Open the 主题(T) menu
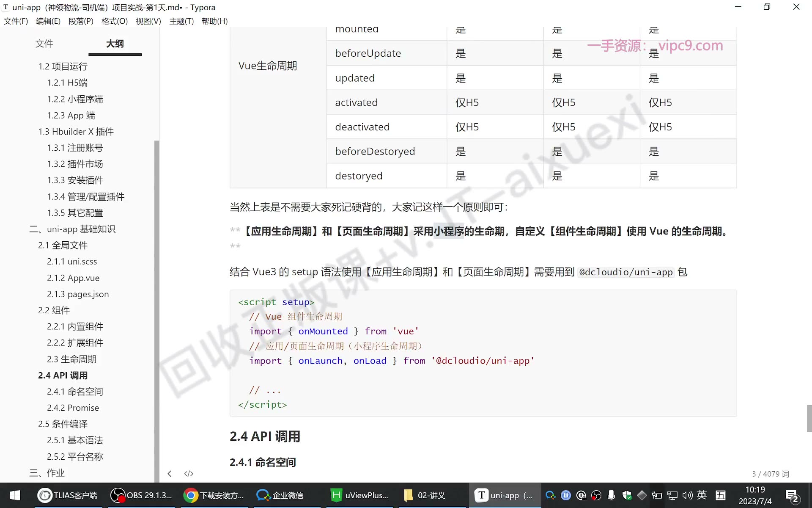The image size is (812, 508). click(x=181, y=21)
